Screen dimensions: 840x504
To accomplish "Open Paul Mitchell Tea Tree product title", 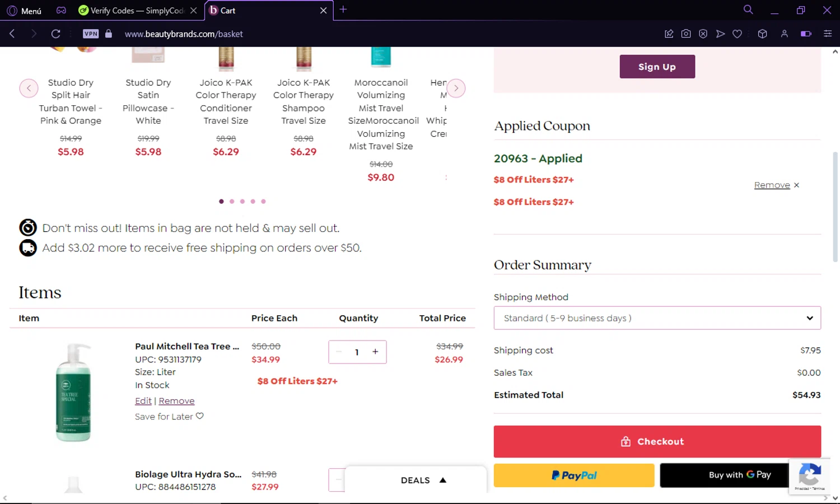I will pyautogui.click(x=187, y=346).
